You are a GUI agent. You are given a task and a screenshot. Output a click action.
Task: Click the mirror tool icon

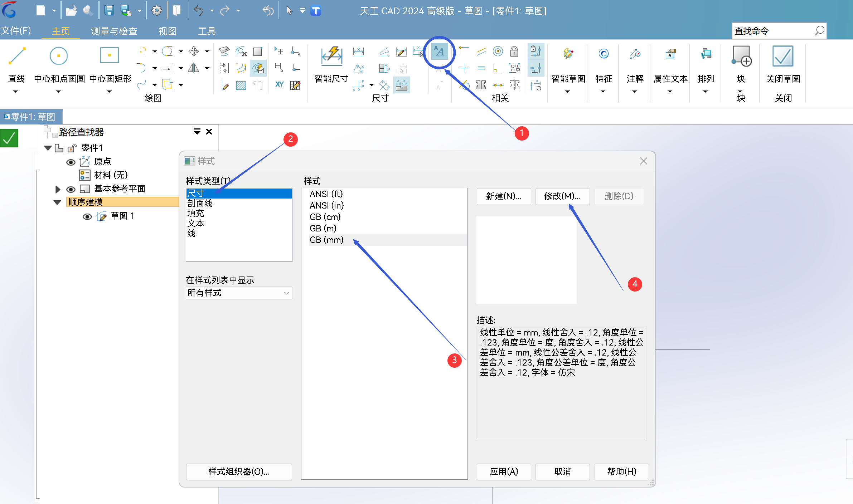(x=194, y=68)
